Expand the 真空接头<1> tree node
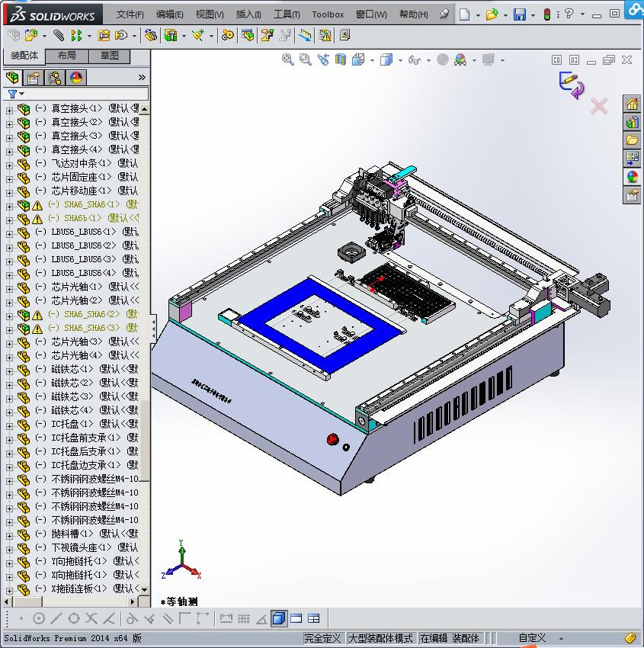Image resolution: width=644 pixels, height=648 pixels. tap(9, 111)
